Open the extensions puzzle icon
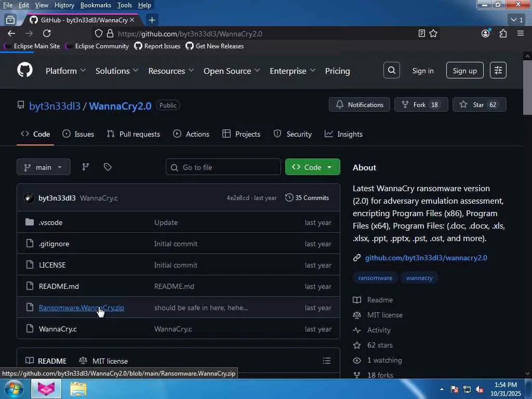The width and height of the screenshot is (532, 399). [x=503, y=33]
